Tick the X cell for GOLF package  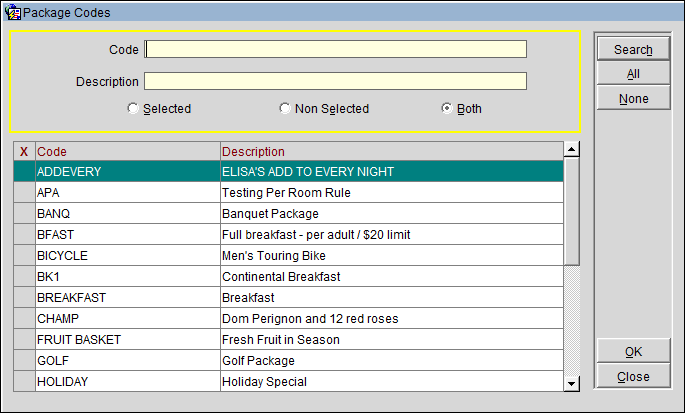pyautogui.click(x=24, y=361)
